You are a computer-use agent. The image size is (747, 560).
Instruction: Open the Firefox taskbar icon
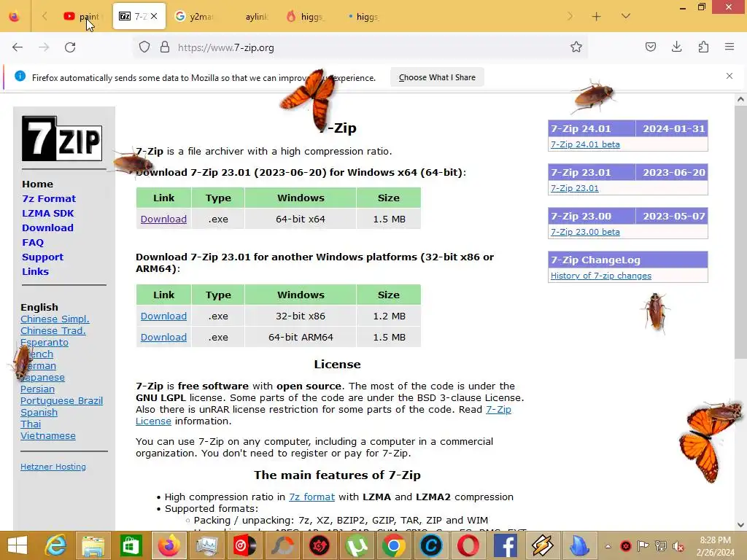click(169, 545)
